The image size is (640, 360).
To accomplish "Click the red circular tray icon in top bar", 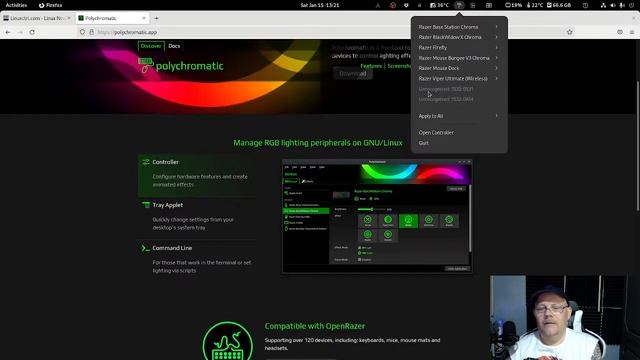I will [393, 5].
